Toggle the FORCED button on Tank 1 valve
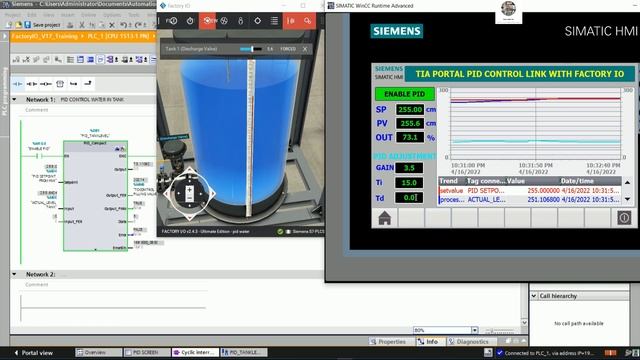This screenshot has height=360, width=640. pos(288,49)
